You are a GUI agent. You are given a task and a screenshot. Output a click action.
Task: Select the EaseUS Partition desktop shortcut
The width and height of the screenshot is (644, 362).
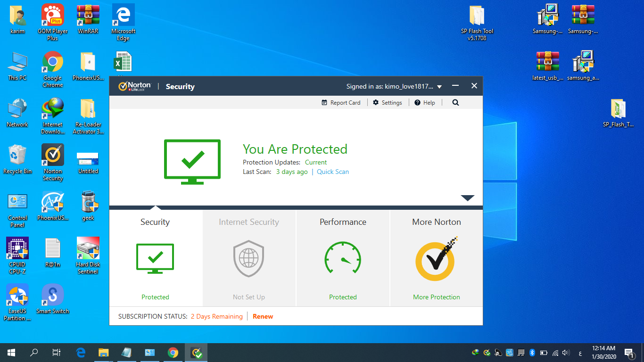17,303
